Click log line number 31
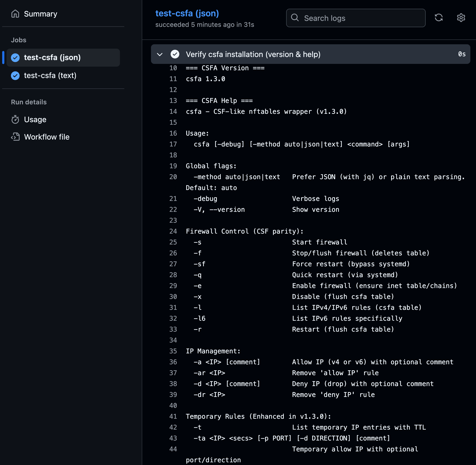 [173, 307]
